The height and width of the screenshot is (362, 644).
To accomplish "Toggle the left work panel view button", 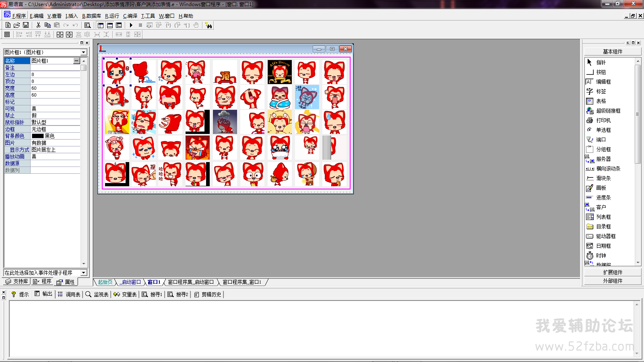I will point(101,25).
